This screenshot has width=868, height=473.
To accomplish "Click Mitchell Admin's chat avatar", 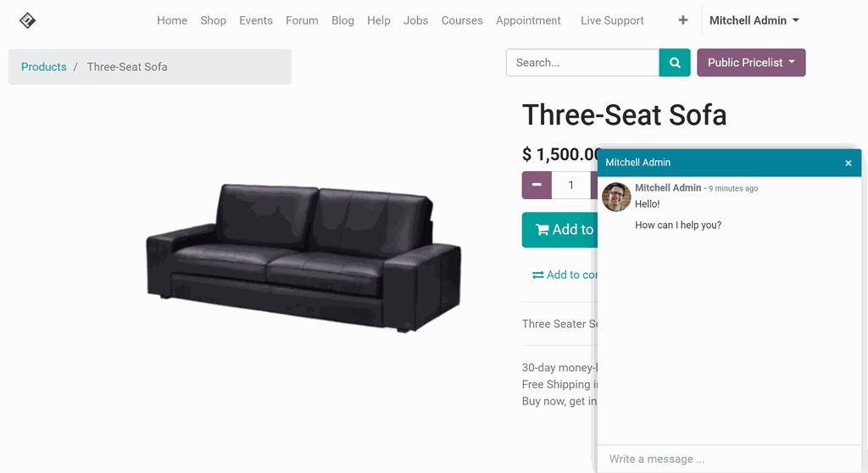I will coord(616,197).
